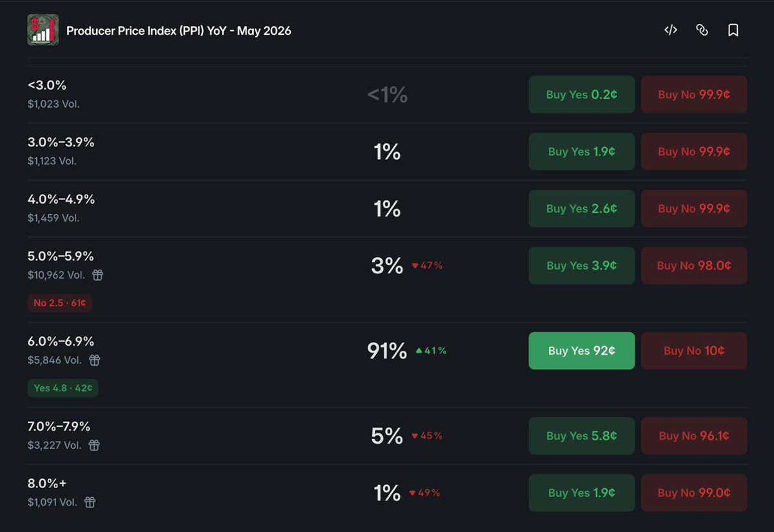Buy Yes 1.9¢ on 3.0%–3.9% outcome
The width and height of the screenshot is (774, 532).
[x=582, y=152]
